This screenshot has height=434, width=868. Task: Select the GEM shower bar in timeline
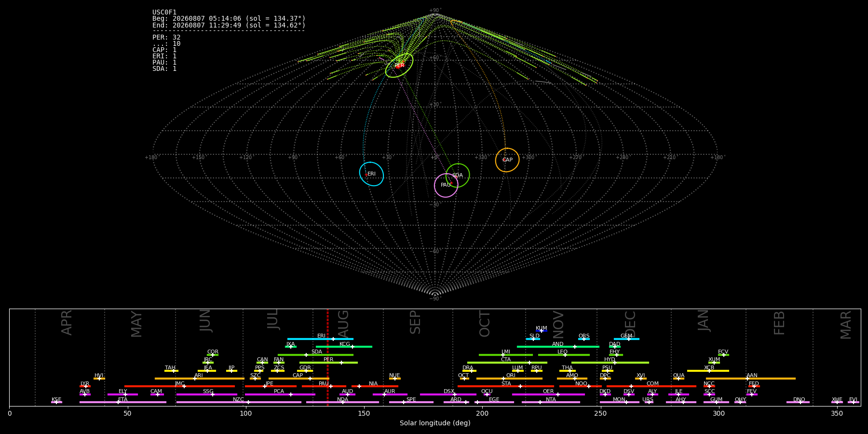tap(626, 339)
